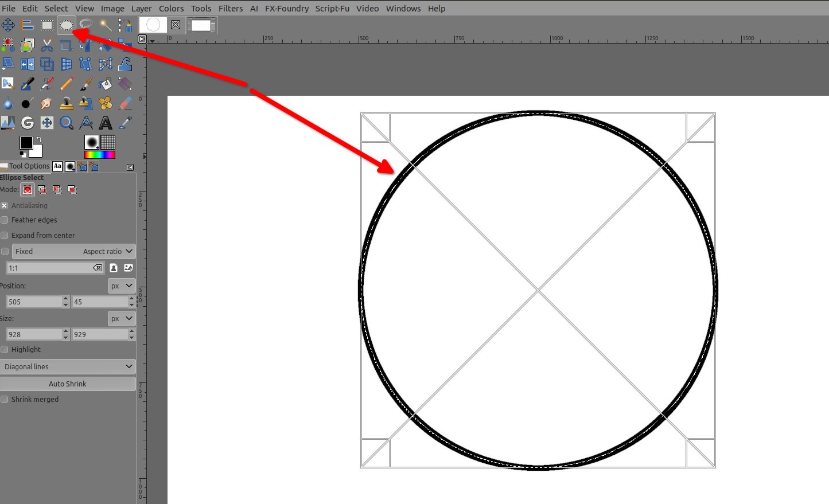
Task: Select the Handle Transform tool
Action: 106,64
